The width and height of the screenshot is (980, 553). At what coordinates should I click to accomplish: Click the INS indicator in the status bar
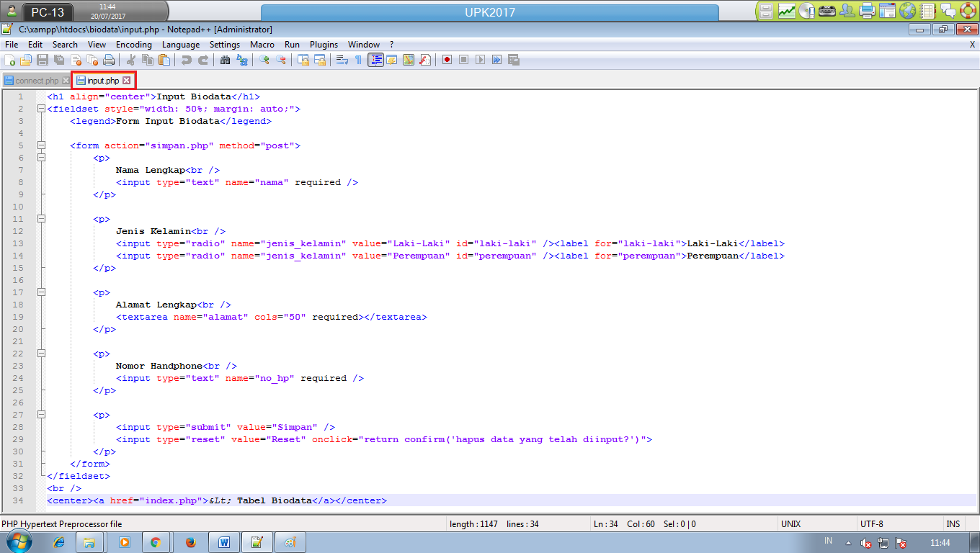pyautogui.click(x=953, y=523)
